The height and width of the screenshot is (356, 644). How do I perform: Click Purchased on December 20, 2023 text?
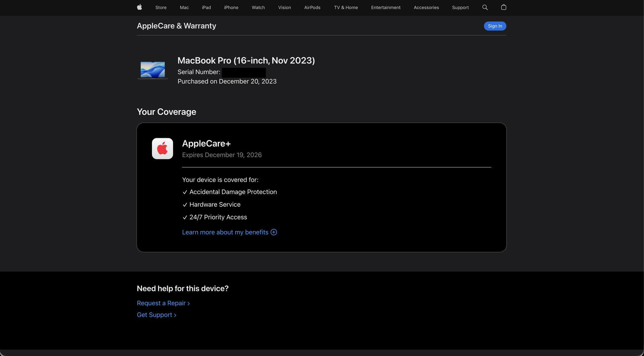coord(227,81)
